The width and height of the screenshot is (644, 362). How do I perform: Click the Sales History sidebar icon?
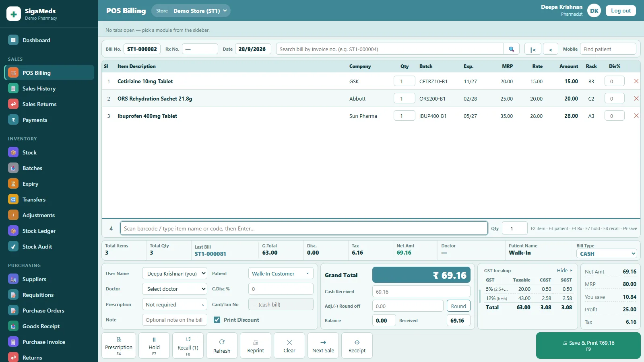pos(13,88)
